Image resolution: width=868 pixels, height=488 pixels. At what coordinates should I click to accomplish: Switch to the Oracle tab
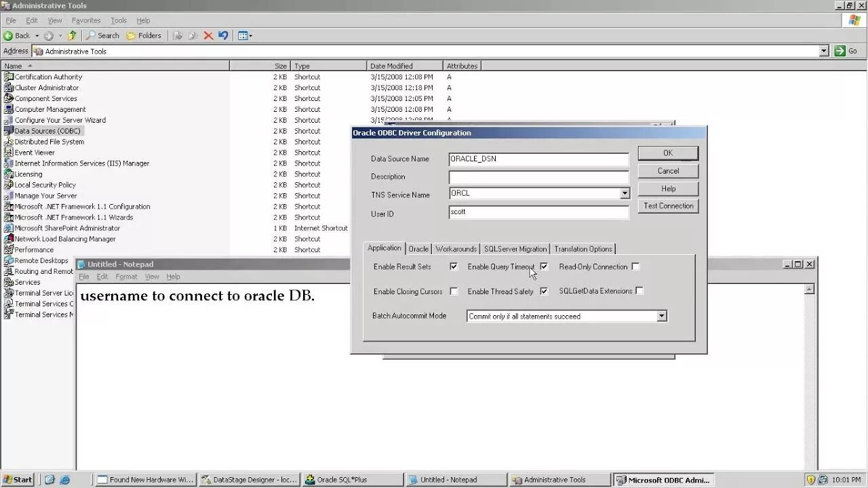418,249
